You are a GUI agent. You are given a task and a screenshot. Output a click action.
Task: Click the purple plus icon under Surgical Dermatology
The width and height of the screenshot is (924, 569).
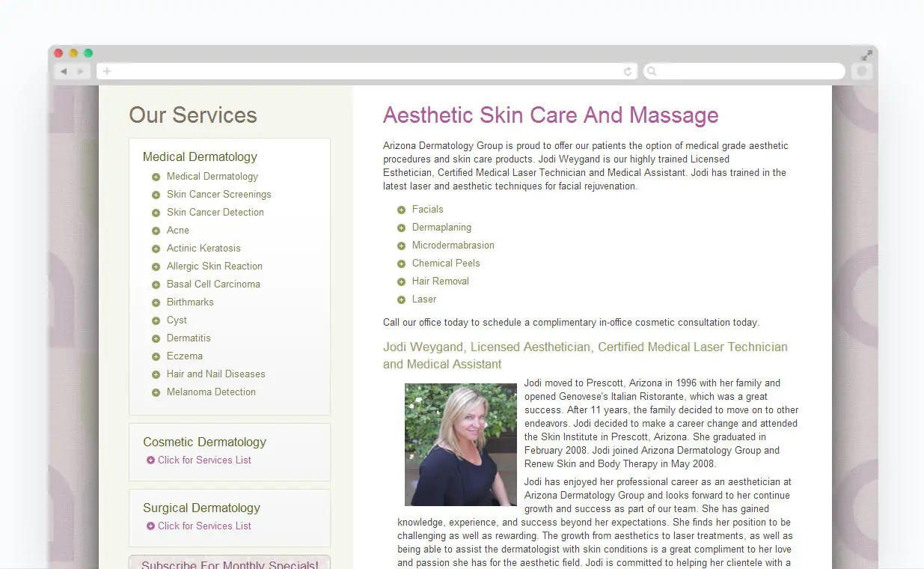(151, 526)
